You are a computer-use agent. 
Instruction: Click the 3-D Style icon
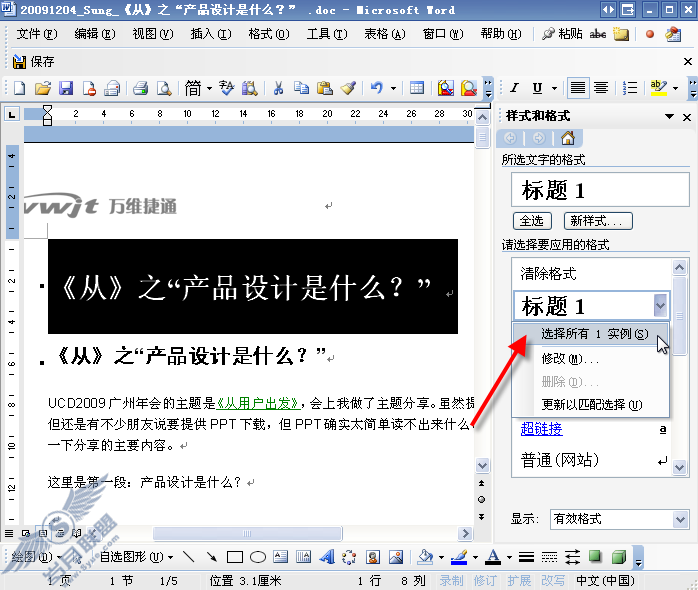pos(619,557)
